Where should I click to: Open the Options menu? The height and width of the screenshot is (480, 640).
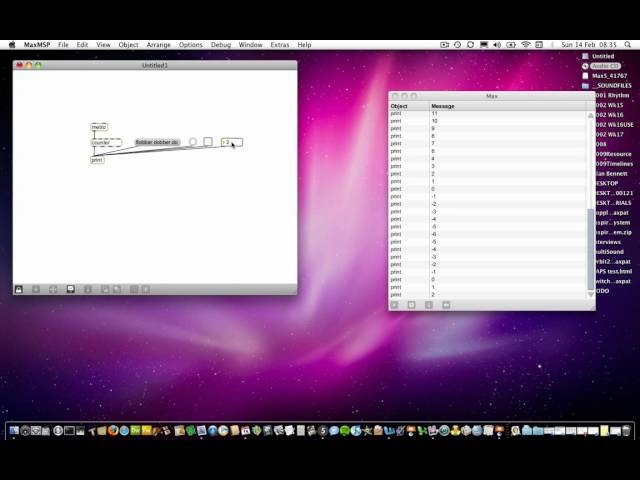pyautogui.click(x=191, y=44)
